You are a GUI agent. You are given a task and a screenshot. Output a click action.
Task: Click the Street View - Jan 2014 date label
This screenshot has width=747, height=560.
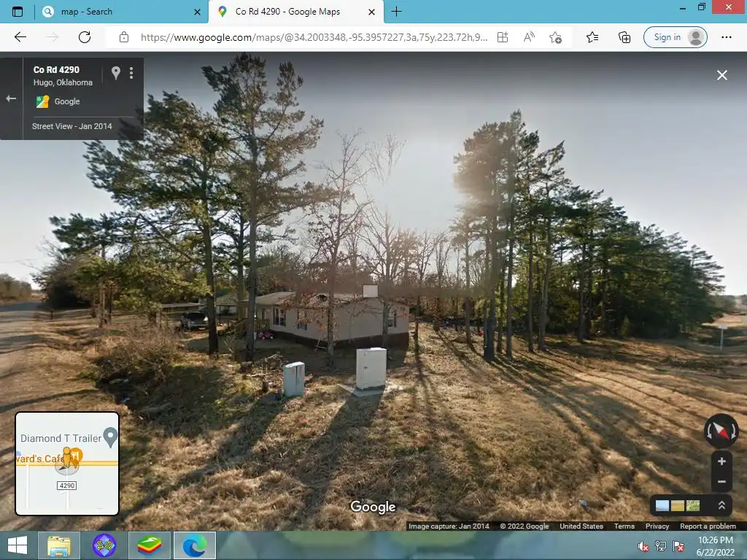[x=72, y=126]
